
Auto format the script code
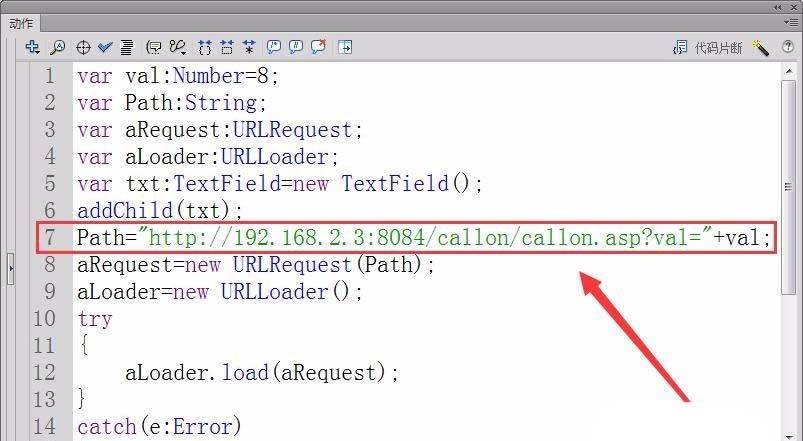click(126, 48)
